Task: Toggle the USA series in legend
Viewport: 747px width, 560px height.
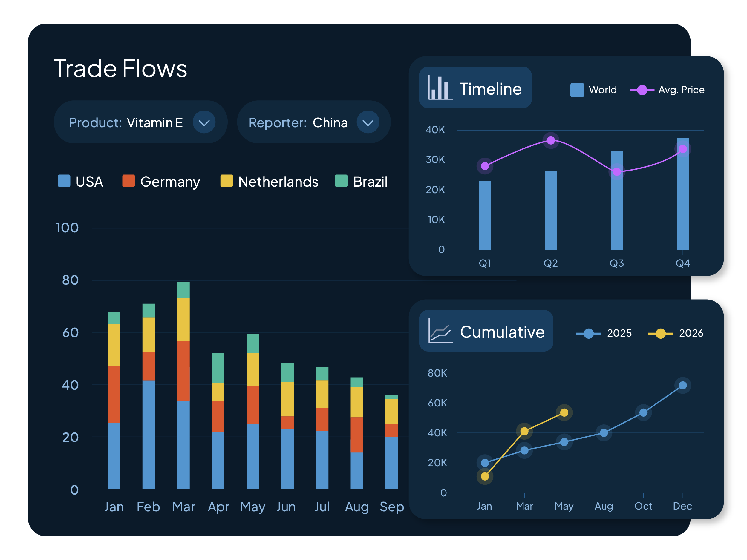Action: click(x=80, y=182)
